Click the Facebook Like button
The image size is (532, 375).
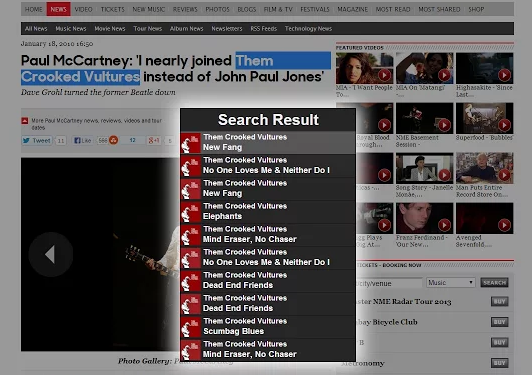[x=82, y=140]
